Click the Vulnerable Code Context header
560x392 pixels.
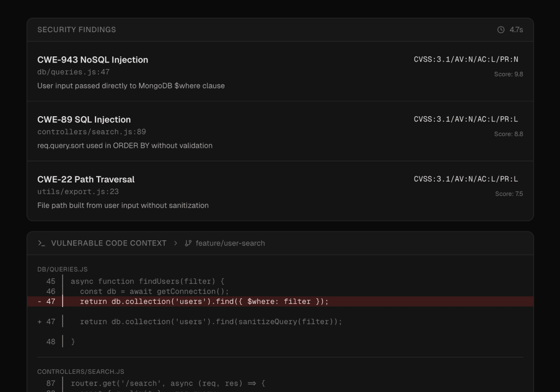(109, 243)
